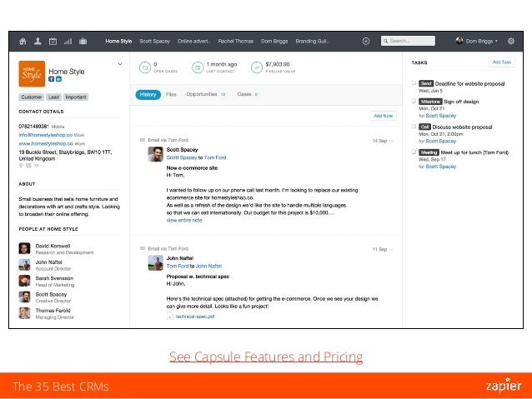The image size is (532, 399).
Task: Click the pipeline value icon
Action: click(257, 67)
